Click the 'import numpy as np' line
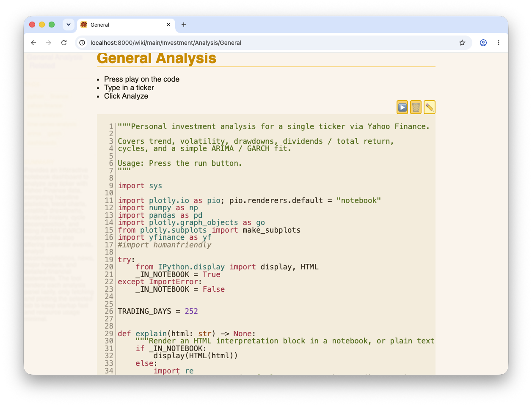This screenshot has height=406, width=532. coord(158,208)
